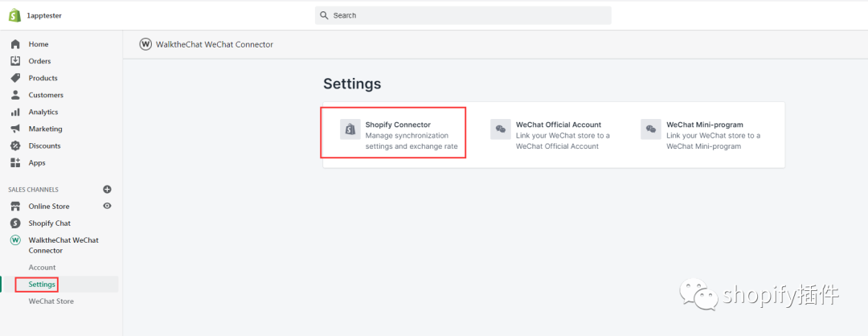This screenshot has width=868, height=336.
Task: Click 'Manage synchronization settings and exchange rate' text
Action: click(411, 141)
